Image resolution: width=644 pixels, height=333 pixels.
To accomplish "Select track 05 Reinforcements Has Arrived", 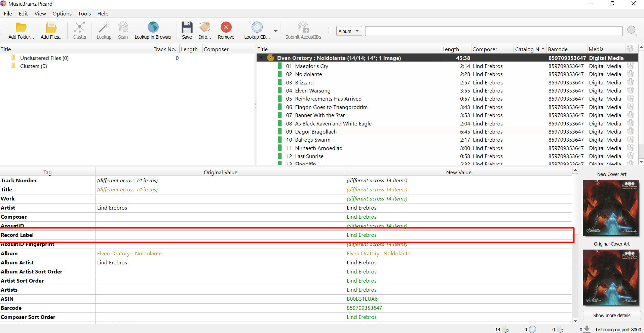I will [328, 99].
